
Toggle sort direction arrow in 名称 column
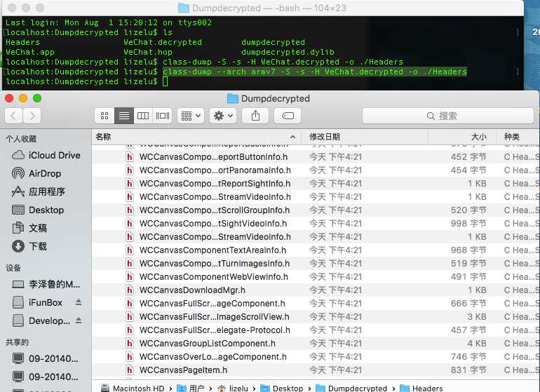[x=292, y=137]
